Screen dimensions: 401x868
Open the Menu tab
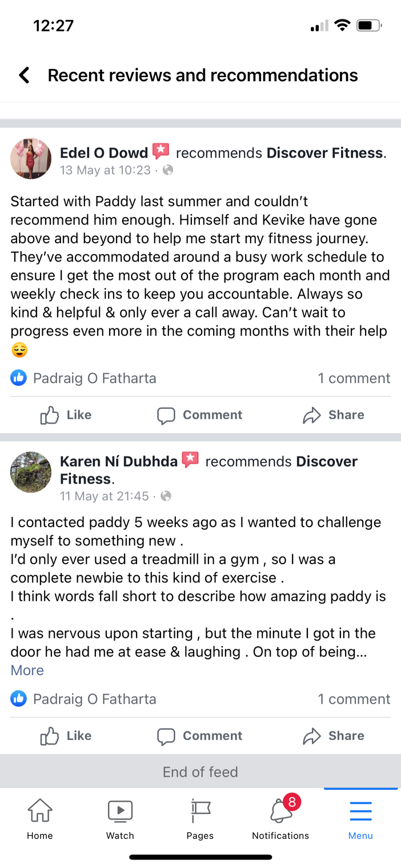360,819
